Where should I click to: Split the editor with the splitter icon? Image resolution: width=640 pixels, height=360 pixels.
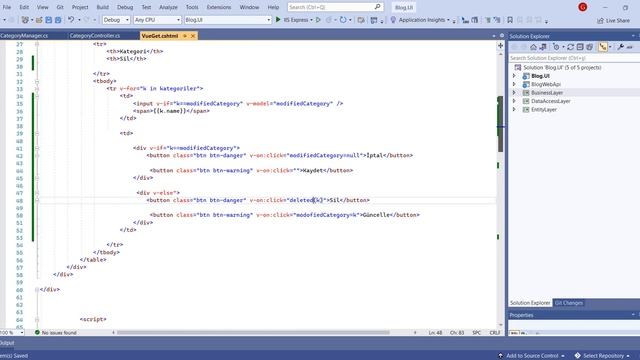click(x=500, y=46)
